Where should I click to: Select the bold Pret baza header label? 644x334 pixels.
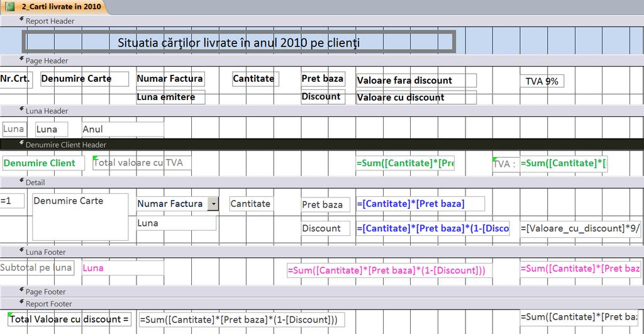[323, 79]
